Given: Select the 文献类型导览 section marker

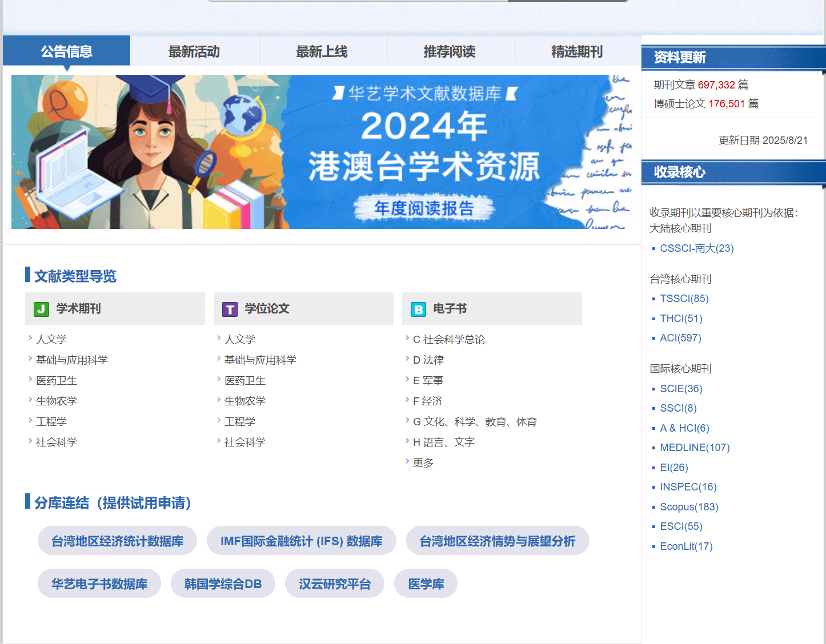Looking at the screenshot, I should [26, 275].
